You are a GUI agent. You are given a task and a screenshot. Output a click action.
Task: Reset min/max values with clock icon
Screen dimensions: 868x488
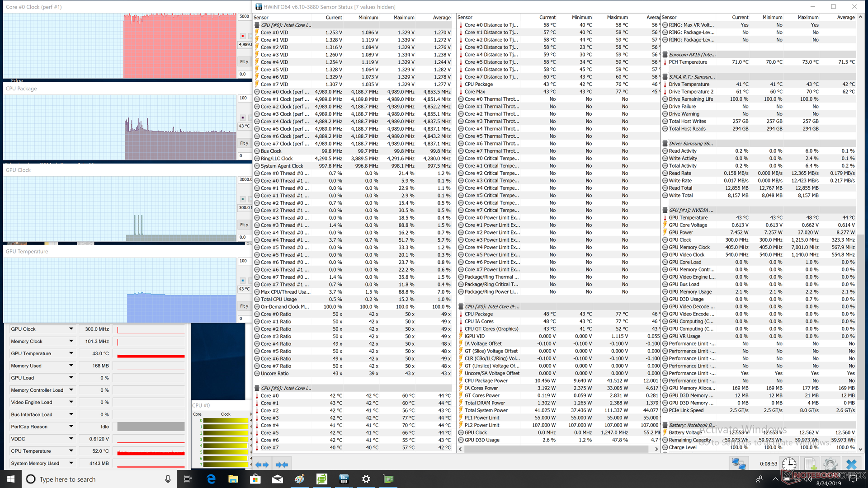pos(789,464)
